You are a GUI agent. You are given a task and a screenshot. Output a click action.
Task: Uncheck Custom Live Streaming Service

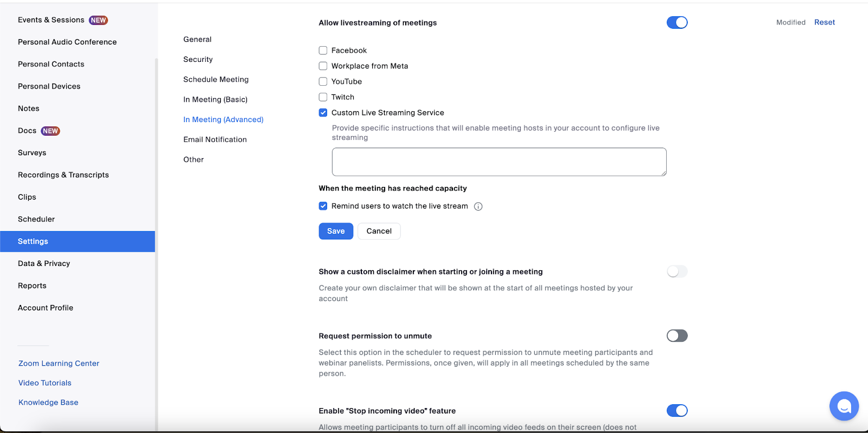click(323, 113)
